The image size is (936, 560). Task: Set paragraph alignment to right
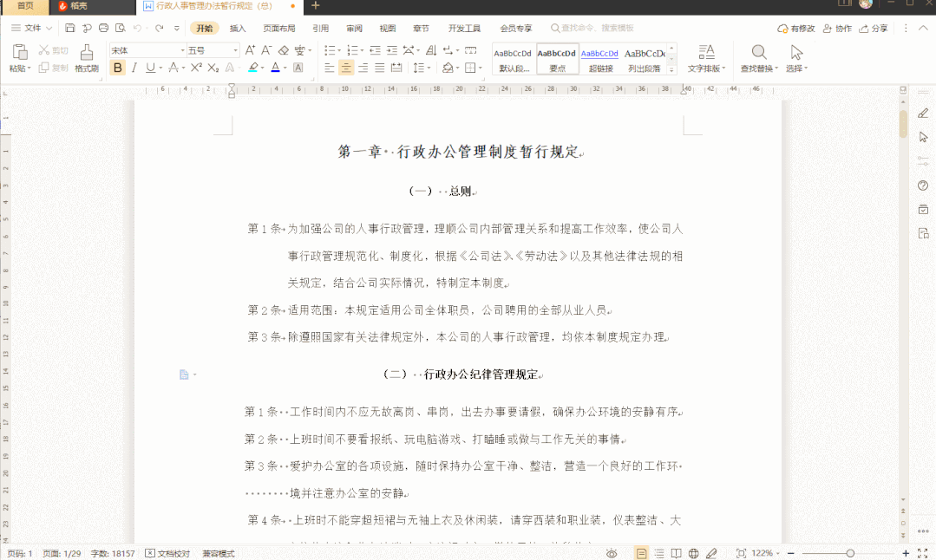(x=363, y=68)
